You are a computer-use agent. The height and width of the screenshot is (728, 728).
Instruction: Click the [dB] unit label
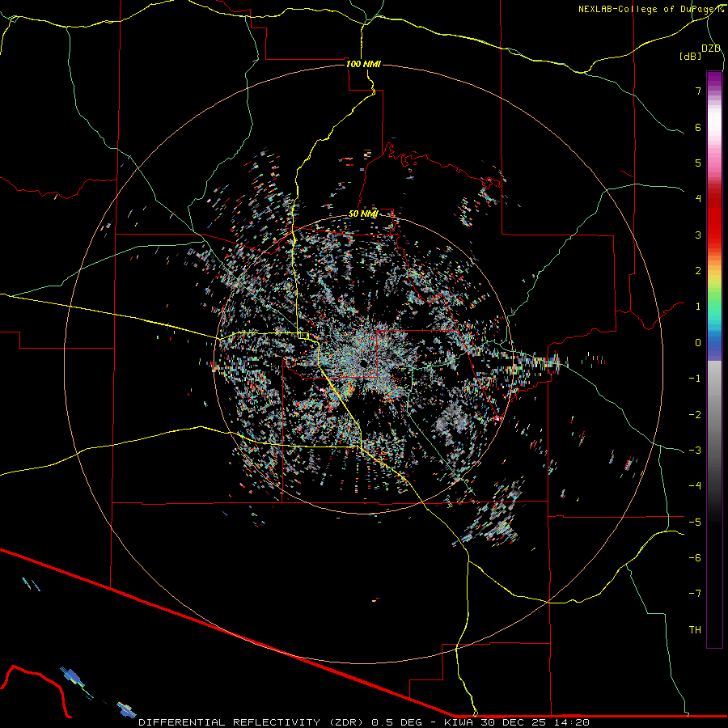tap(690, 56)
